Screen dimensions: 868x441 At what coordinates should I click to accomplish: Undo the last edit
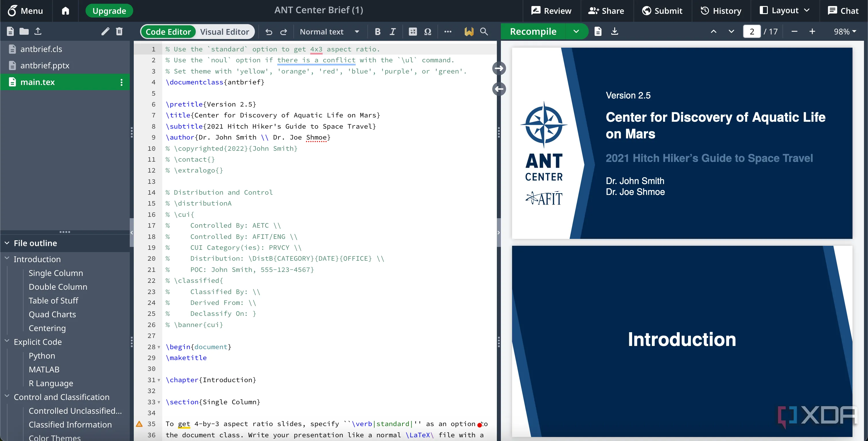[x=269, y=32]
